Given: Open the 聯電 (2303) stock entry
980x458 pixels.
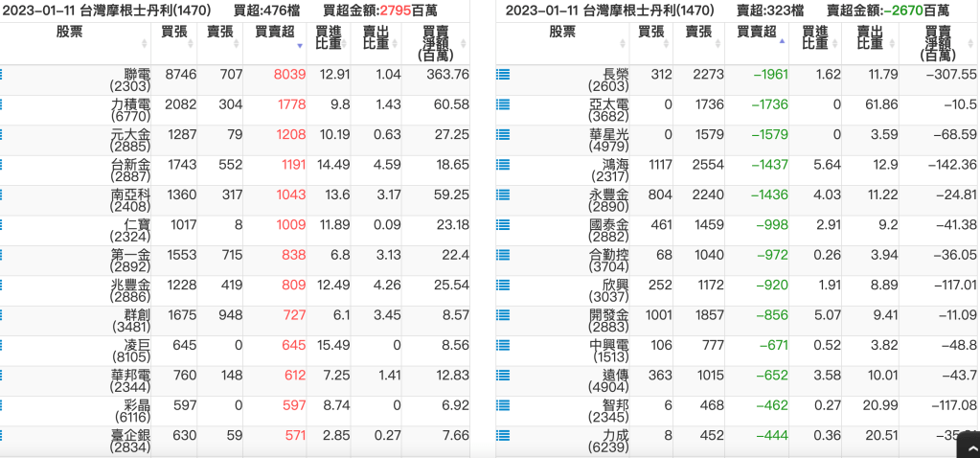Looking at the screenshot, I should pyautogui.click(x=131, y=80).
